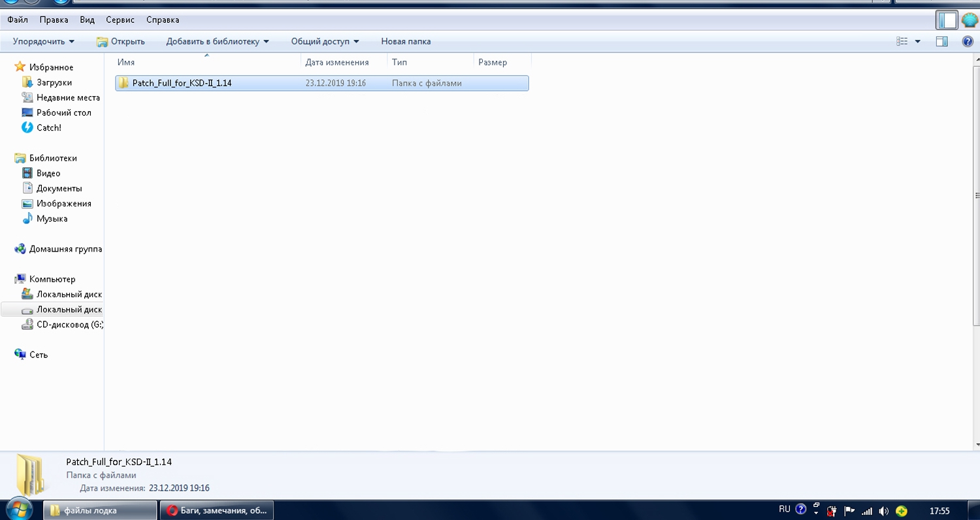This screenshot has width=980, height=520.
Task: Click green plus tray icon
Action: pos(902,511)
